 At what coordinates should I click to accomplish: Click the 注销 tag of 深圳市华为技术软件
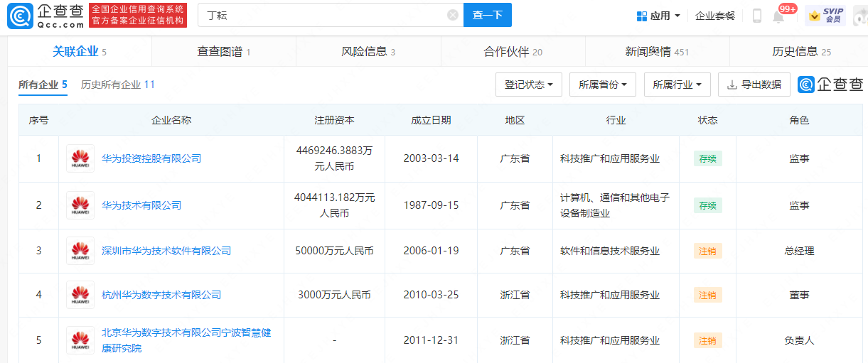click(707, 251)
